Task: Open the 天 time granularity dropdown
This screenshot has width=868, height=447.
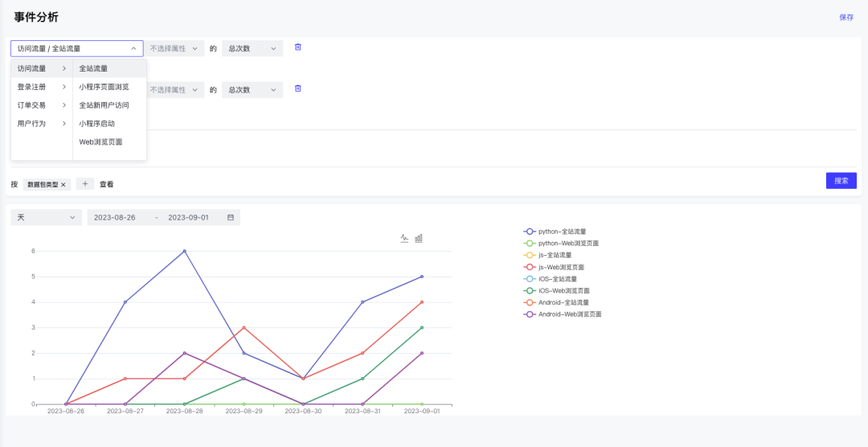Action: pyautogui.click(x=46, y=218)
